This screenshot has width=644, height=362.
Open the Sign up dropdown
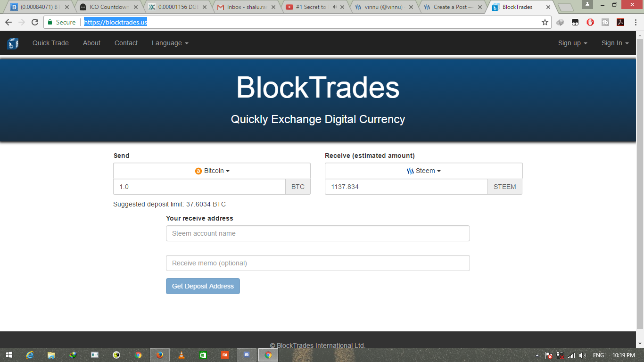click(572, 43)
